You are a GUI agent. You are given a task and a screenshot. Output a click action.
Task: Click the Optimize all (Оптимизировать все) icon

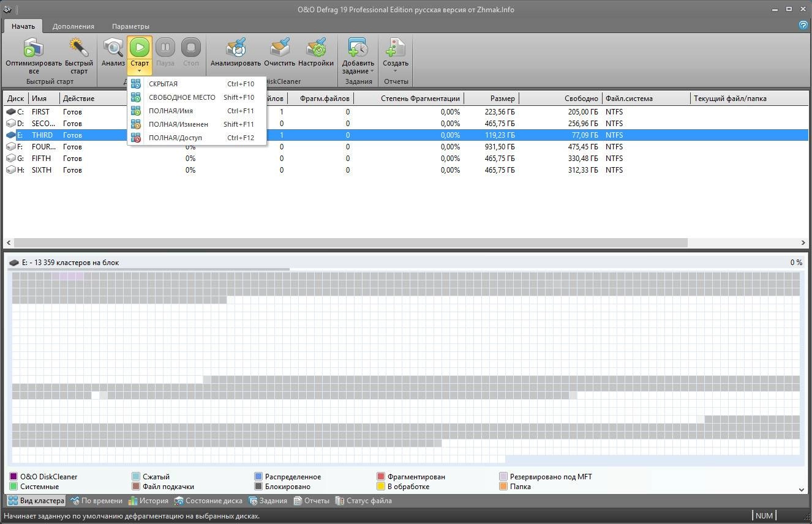coord(34,47)
